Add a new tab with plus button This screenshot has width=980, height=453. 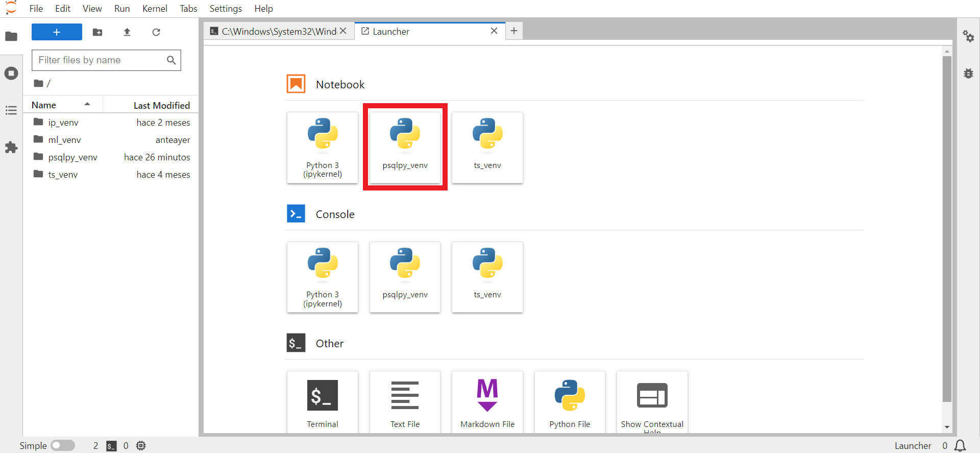click(x=514, y=31)
